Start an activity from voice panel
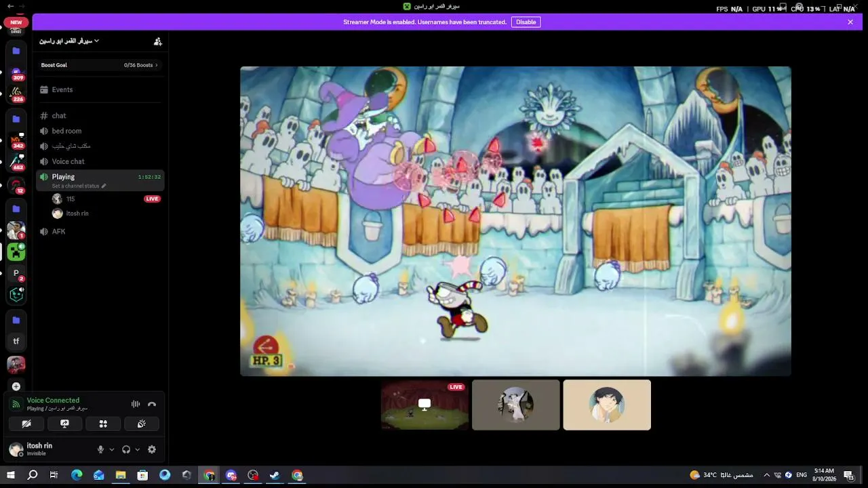Screen dimensions: 868x488 coord(103,424)
